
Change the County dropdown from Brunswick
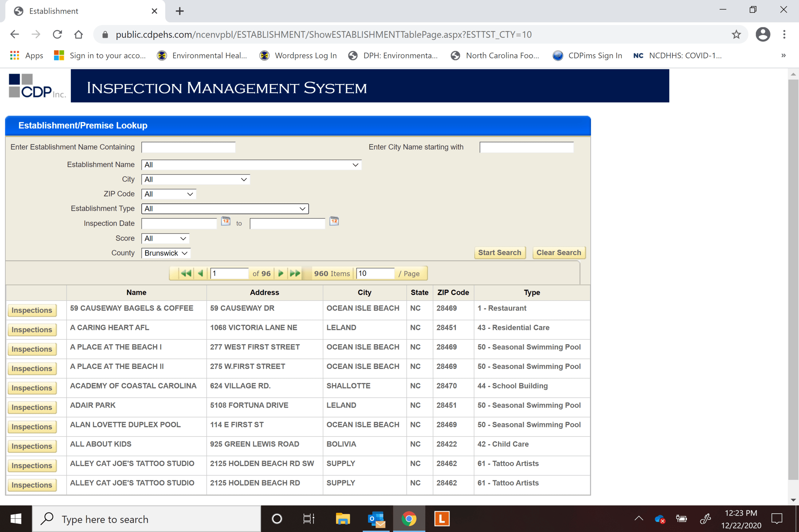tap(166, 253)
